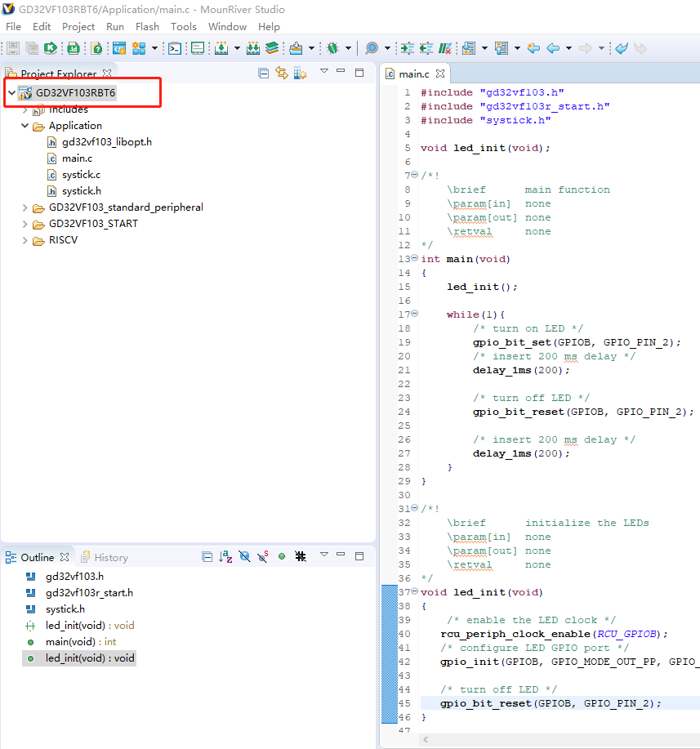Click the double green download arrows icon
700x749 pixels.
[x=253, y=48]
